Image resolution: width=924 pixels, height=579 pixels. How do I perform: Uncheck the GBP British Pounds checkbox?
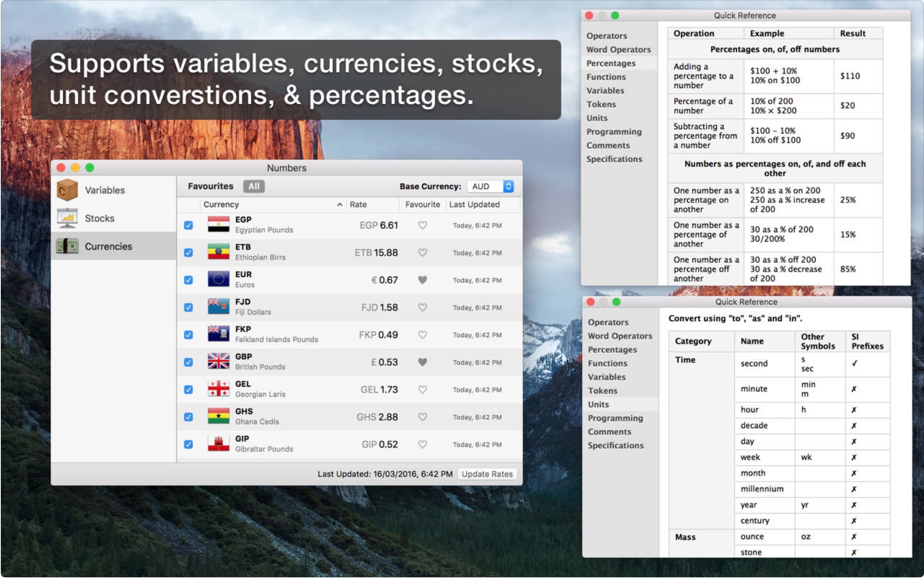(x=188, y=362)
